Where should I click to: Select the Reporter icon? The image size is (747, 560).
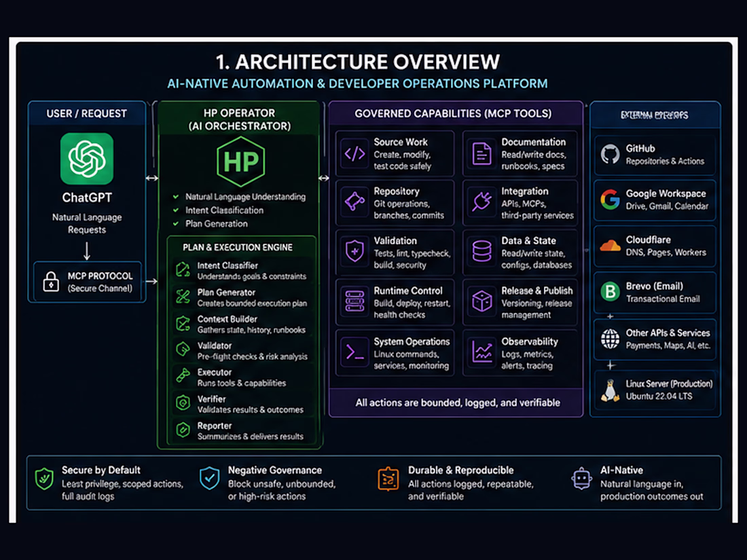[x=183, y=430]
